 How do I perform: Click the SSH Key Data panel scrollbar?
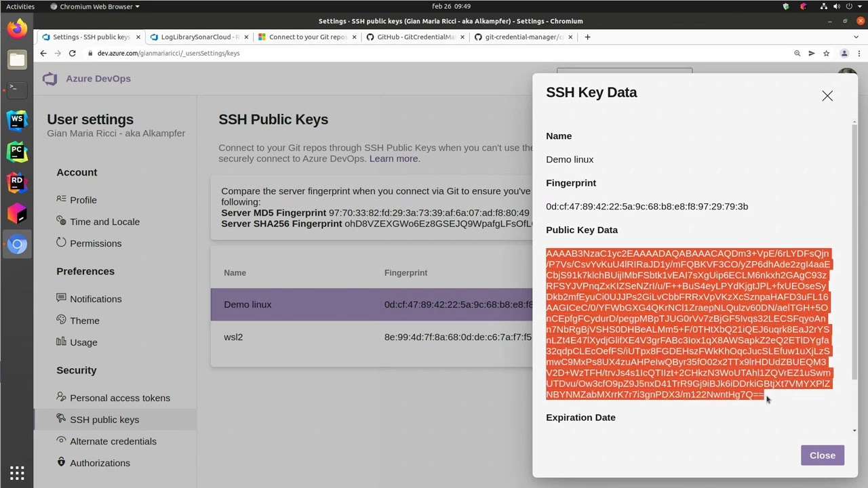tap(854, 251)
